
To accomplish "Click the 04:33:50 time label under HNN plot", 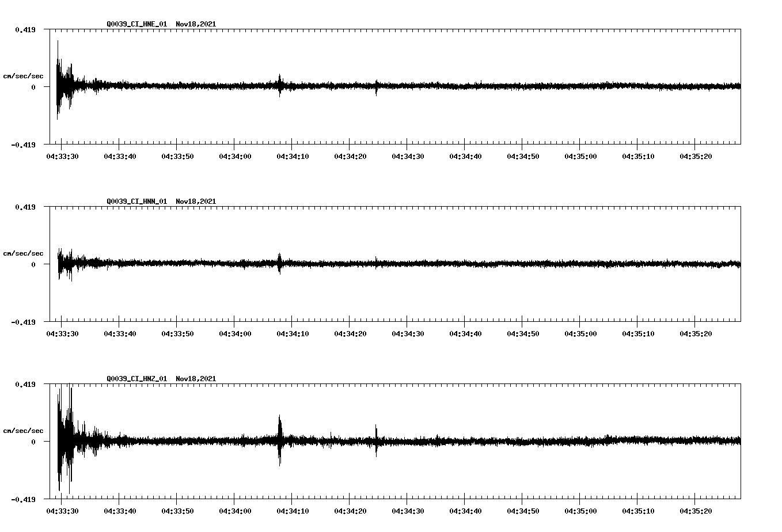I will point(177,334).
